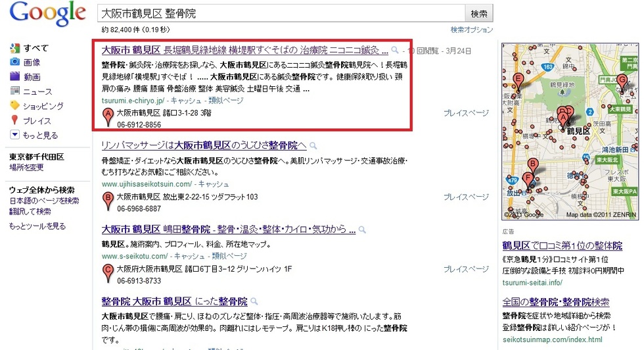This screenshot has height=350, width=644.
Task: Open the 嶋田整骨院 result title
Action: [x=229, y=230]
